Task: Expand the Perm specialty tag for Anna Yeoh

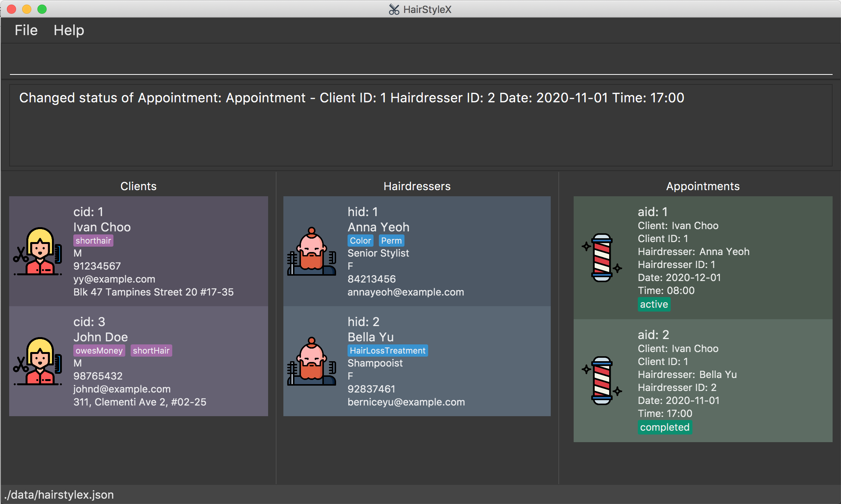Action: pyautogui.click(x=390, y=241)
